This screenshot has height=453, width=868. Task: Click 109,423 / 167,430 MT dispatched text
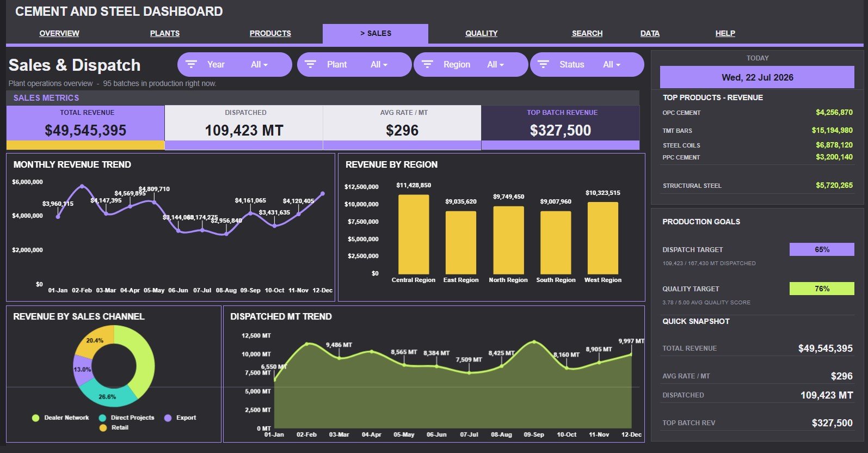point(709,263)
